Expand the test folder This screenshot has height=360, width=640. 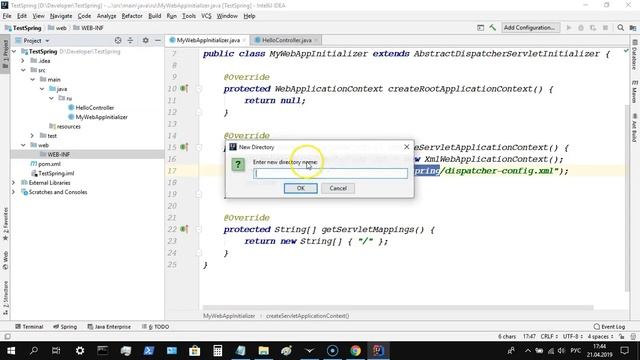(x=32, y=136)
